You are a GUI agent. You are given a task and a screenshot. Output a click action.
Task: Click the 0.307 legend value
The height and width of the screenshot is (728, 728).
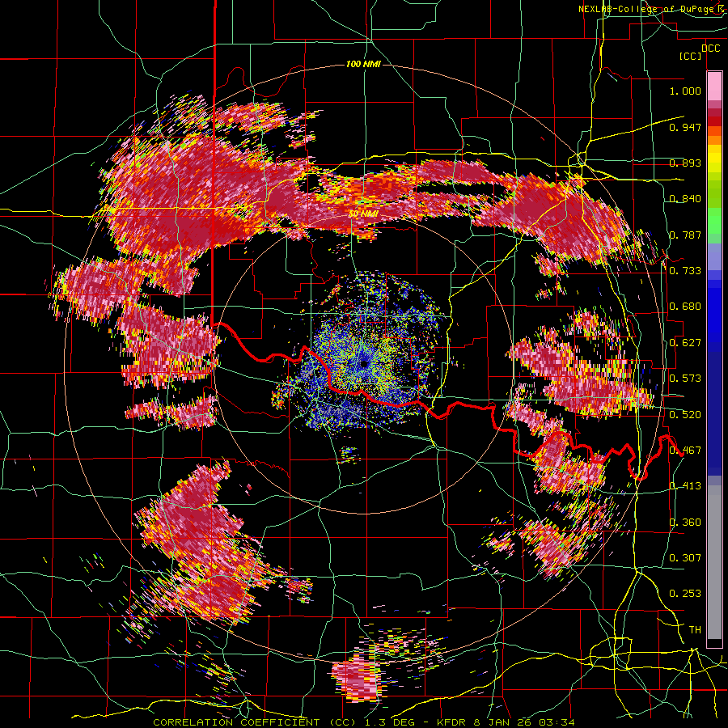(x=685, y=558)
